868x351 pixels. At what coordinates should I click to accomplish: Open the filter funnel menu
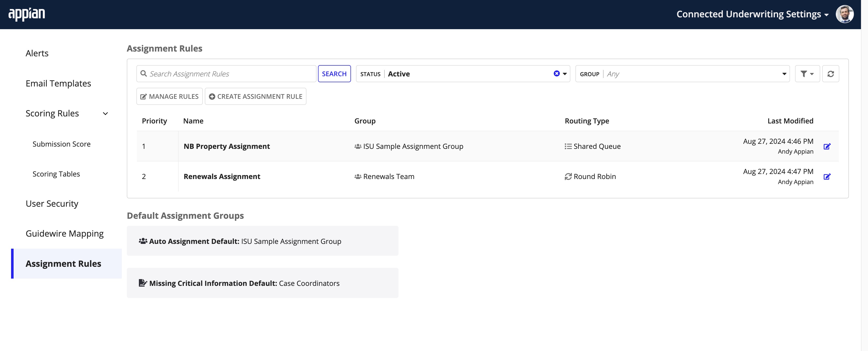[807, 74]
